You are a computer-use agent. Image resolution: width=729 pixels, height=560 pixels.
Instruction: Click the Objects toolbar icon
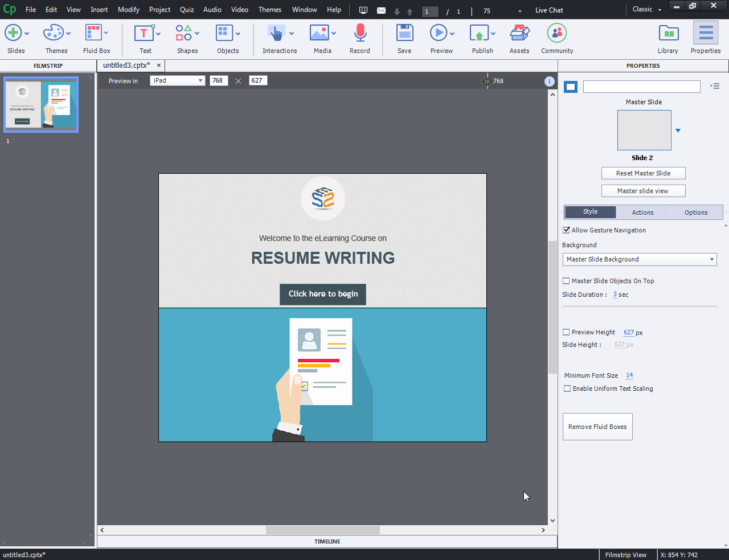224,33
